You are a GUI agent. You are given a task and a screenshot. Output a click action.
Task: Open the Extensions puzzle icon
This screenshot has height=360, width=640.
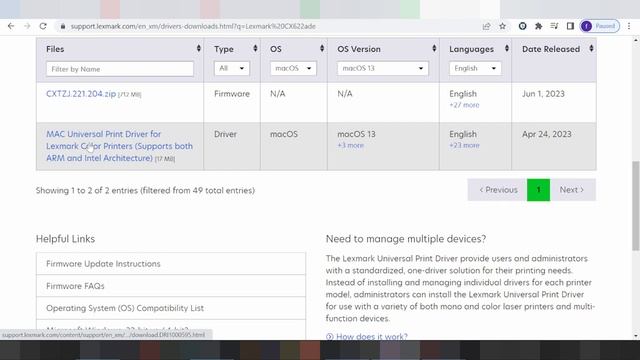pyautogui.click(x=538, y=26)
